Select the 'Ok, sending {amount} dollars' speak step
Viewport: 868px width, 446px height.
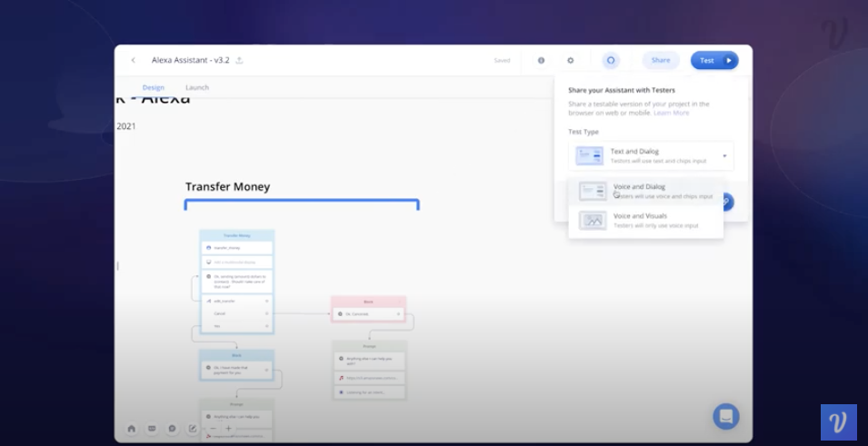[x=237, y=282]
